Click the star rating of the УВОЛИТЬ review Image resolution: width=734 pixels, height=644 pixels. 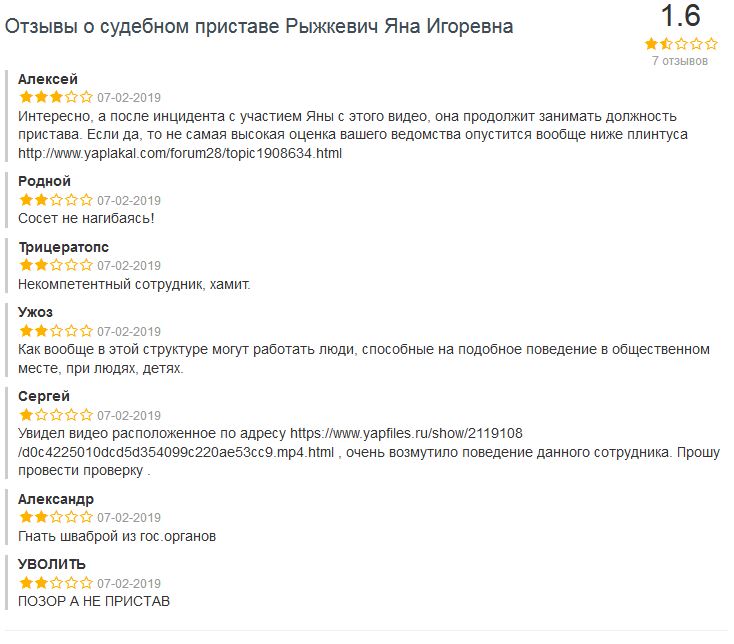[55, 583]
